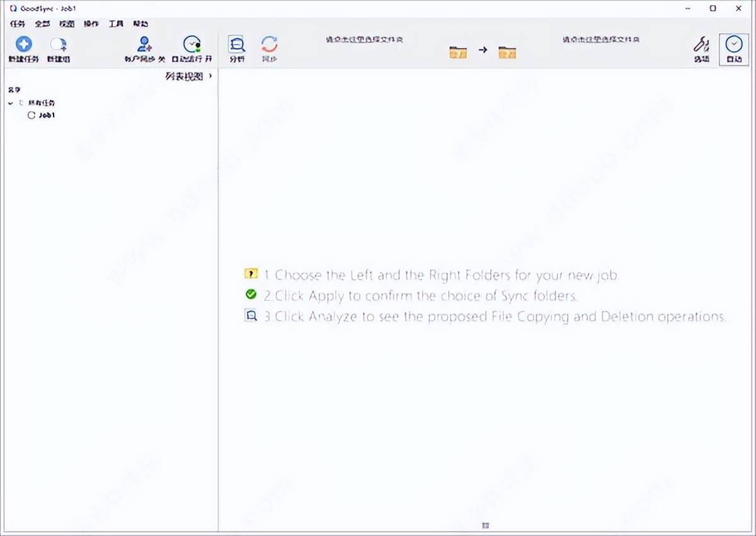Click the Sync (同步) arrows icon

tap(270, 45)
